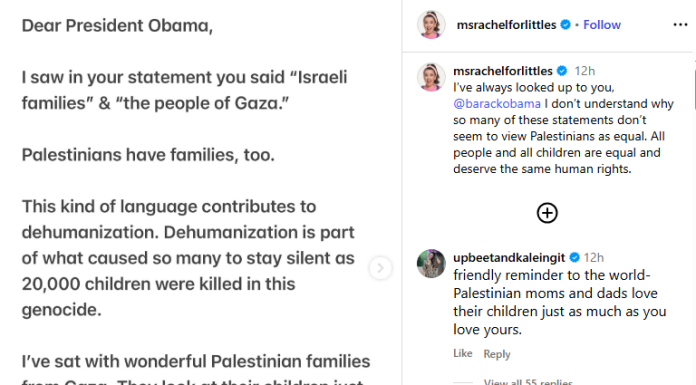Click the 12h timestamp on upbeetandkaleingit's comment
The image size is (696, 385).
pos(593,258)
